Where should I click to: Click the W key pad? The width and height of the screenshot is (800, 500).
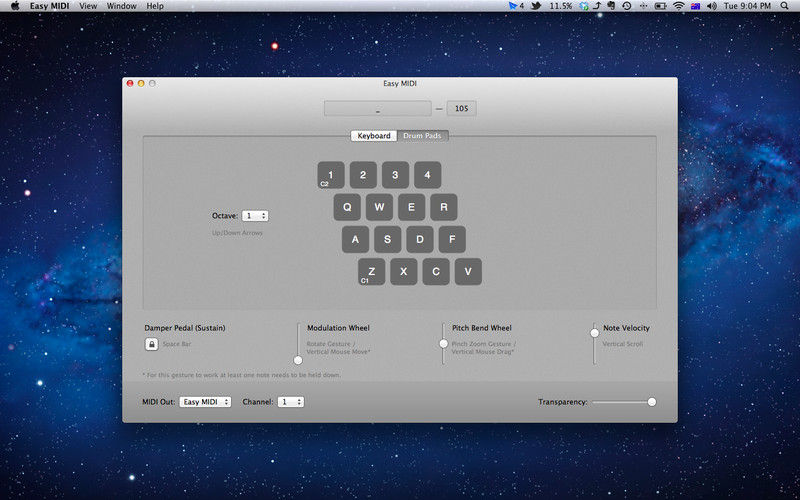tap(379, 207)
